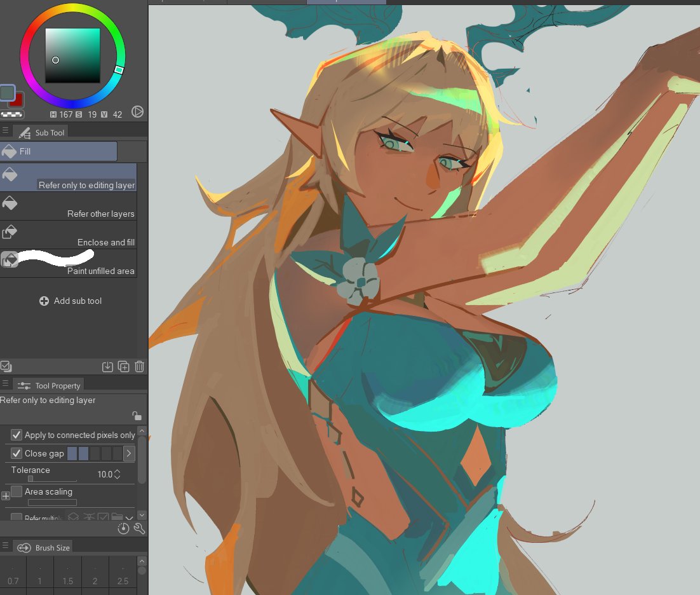Click the Tolerance value stepper arrows
Screen dimensions: 700x595
pos(118,474)
